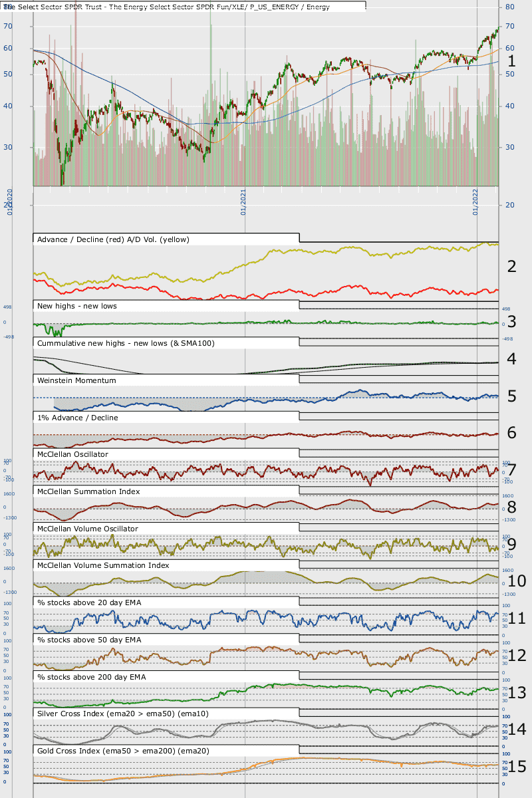This screenshot has width=532, height=798.
Task: Click panel number 10 beside Volume Summation Index
Action: click(x=517, y=581)
